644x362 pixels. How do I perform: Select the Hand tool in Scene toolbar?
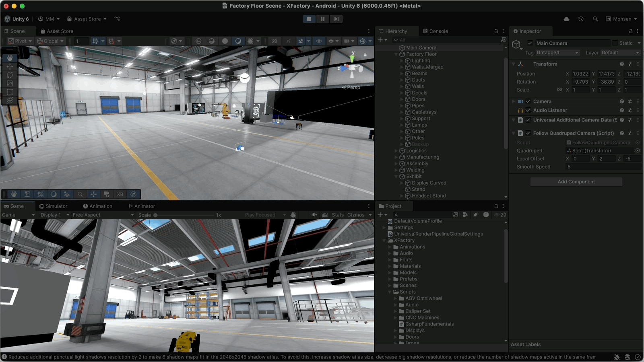click(10, 58)
